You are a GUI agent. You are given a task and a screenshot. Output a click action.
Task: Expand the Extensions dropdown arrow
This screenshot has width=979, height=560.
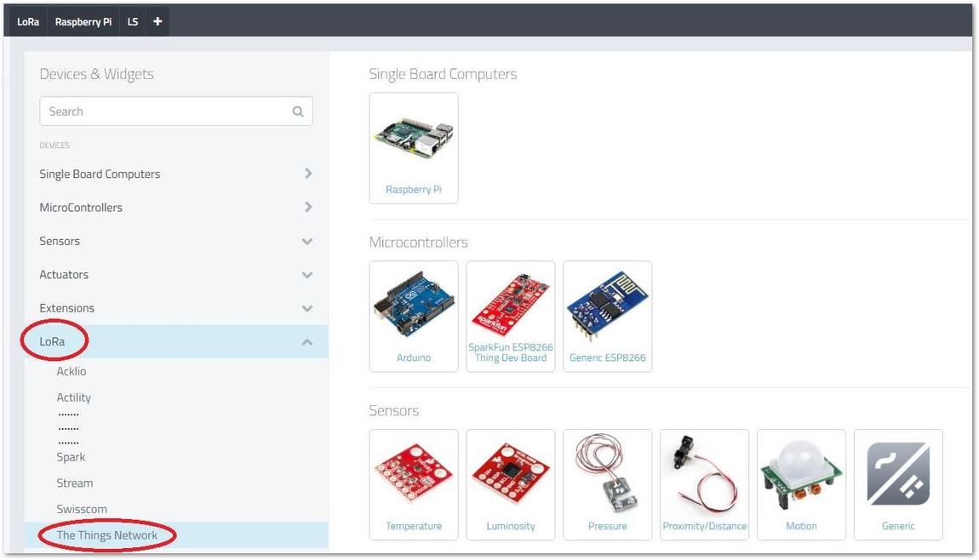(307, 308)
